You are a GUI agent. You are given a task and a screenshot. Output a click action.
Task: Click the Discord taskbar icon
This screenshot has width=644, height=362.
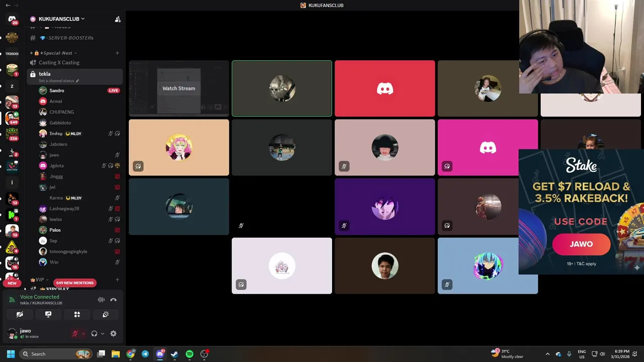pyautogui.click(x=160, y=354)
